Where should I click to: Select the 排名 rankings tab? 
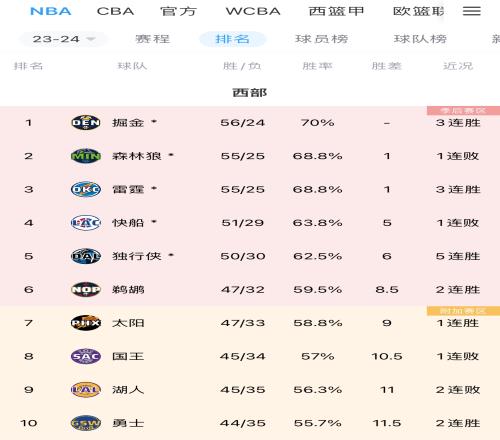233,39
